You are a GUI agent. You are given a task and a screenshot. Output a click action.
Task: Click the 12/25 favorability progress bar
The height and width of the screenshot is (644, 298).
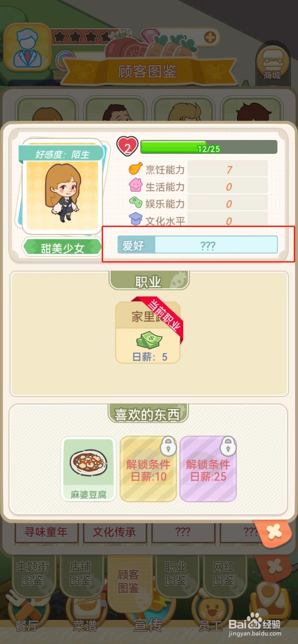click(x=209, y=147)
